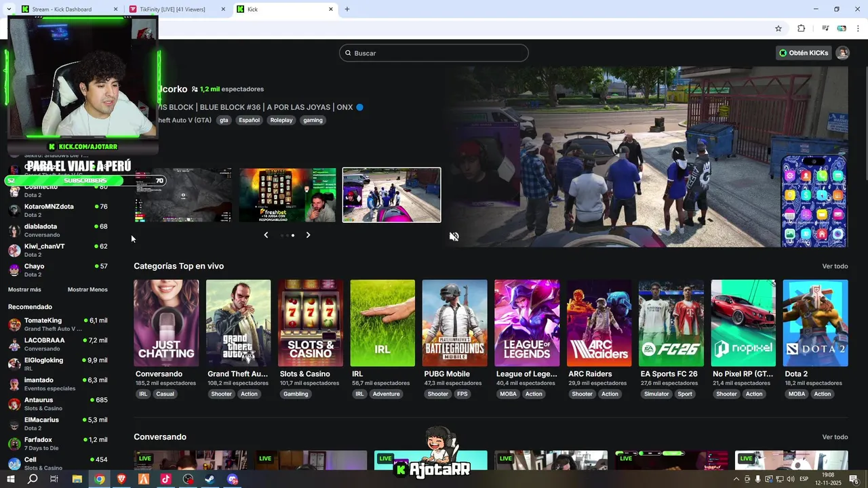Open File Explorer from the taskbar
This screenshot has width=868, height=488.
pos(77,479)
